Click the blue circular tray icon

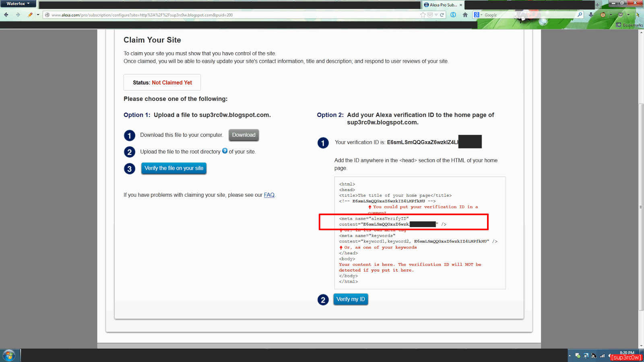[x=586, y=356]
